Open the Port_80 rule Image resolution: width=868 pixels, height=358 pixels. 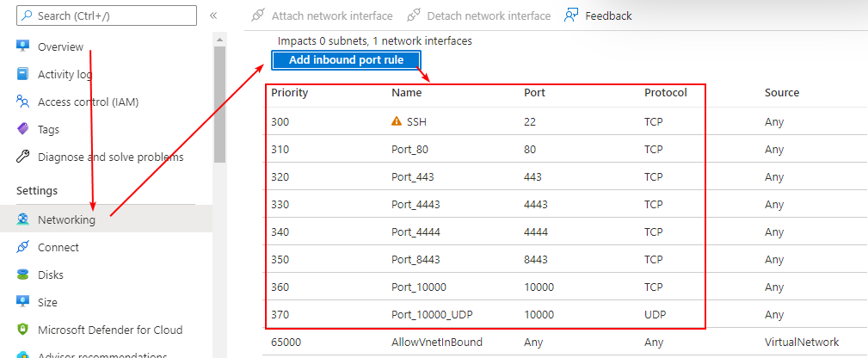[409, 150]
